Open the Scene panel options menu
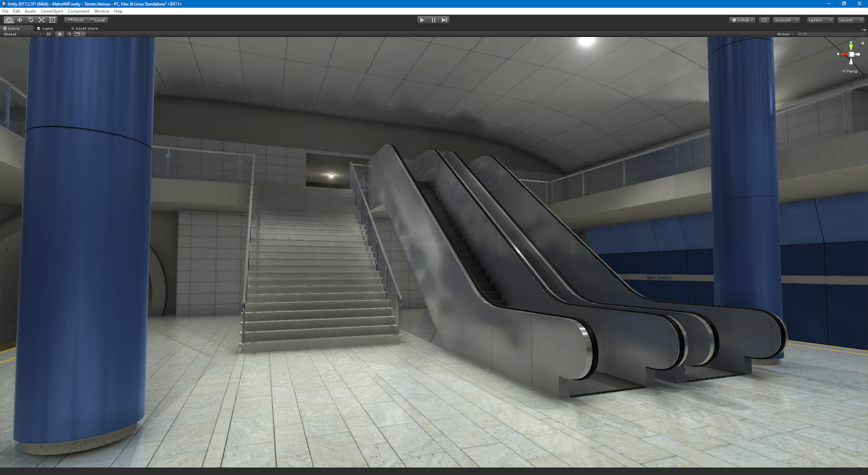The image size is (868, 475). tap(864, 29)
